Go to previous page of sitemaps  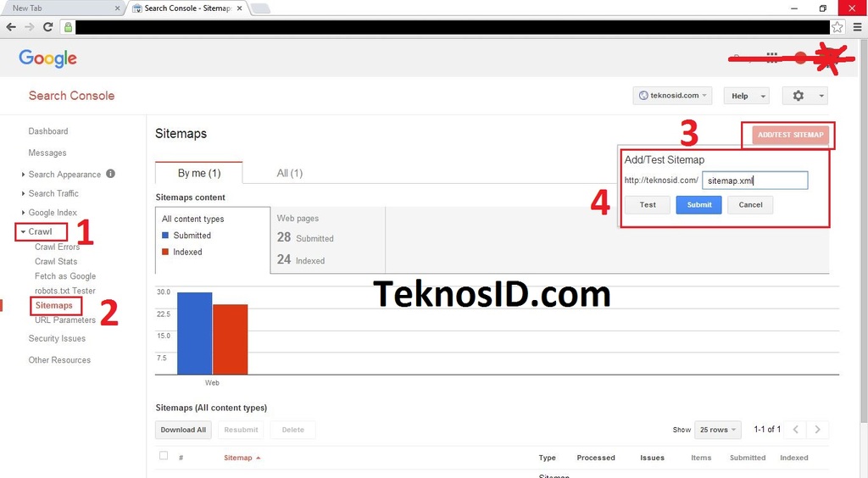click(x=795, y=430)
